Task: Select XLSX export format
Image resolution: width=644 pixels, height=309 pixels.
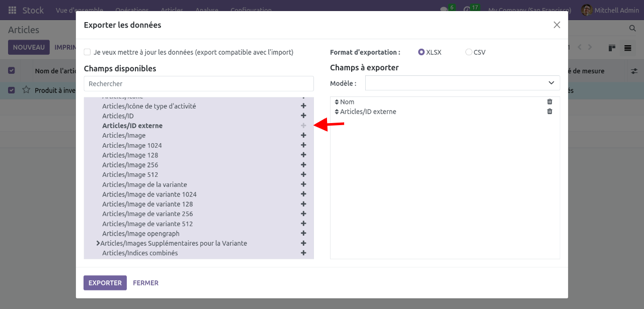Action: click(x=422, y=52)
